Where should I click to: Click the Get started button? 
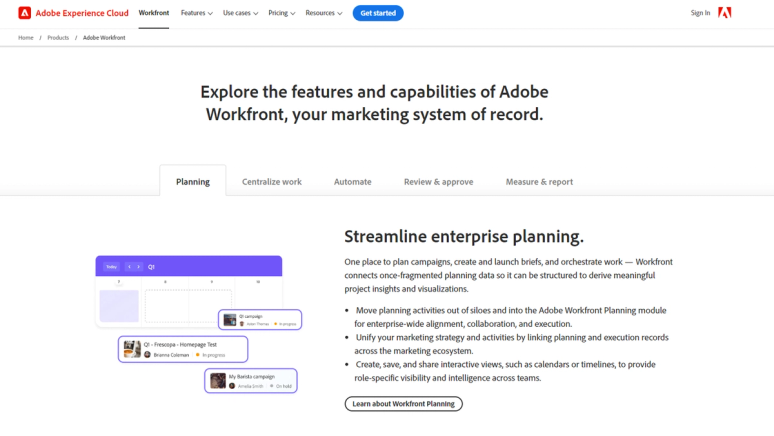378,13
